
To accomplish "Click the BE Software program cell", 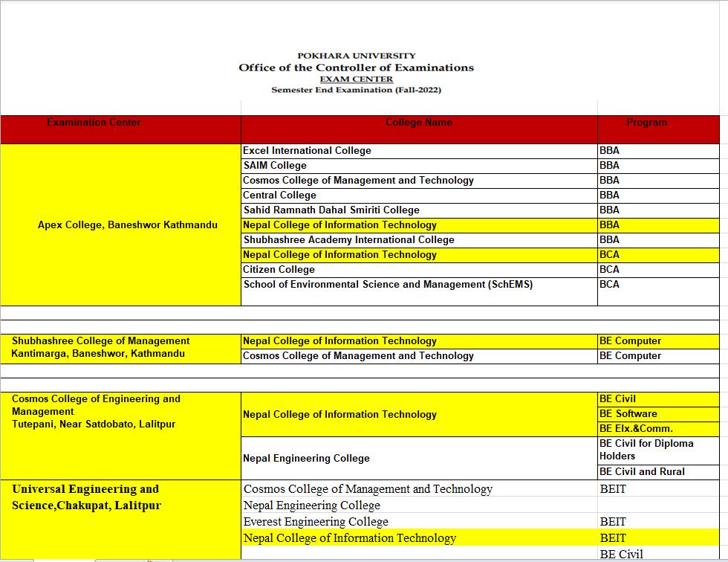I will (x=658, y=414).
